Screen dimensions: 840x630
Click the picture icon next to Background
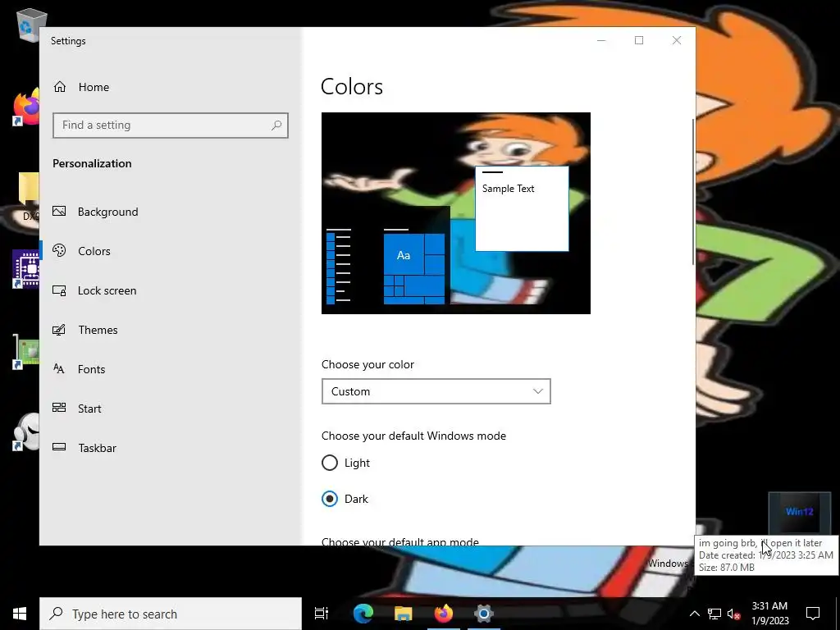[59, 211]
